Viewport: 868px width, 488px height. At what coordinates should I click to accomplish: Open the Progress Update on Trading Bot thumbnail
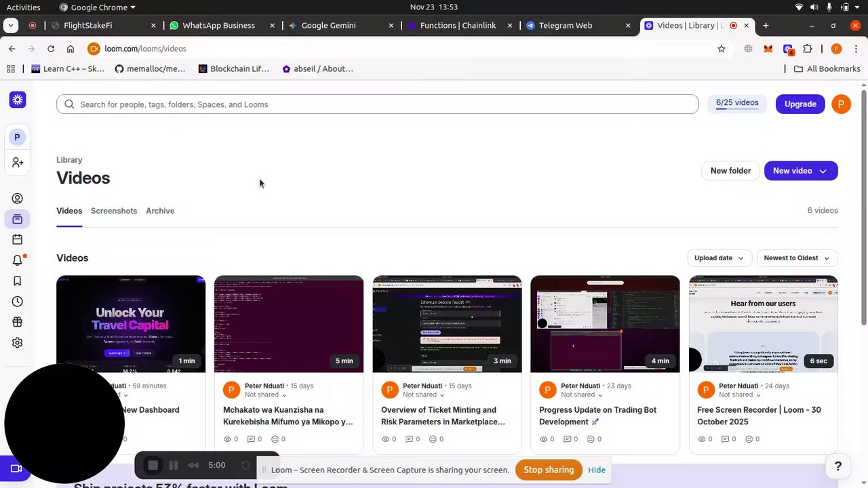click(605, 324)
